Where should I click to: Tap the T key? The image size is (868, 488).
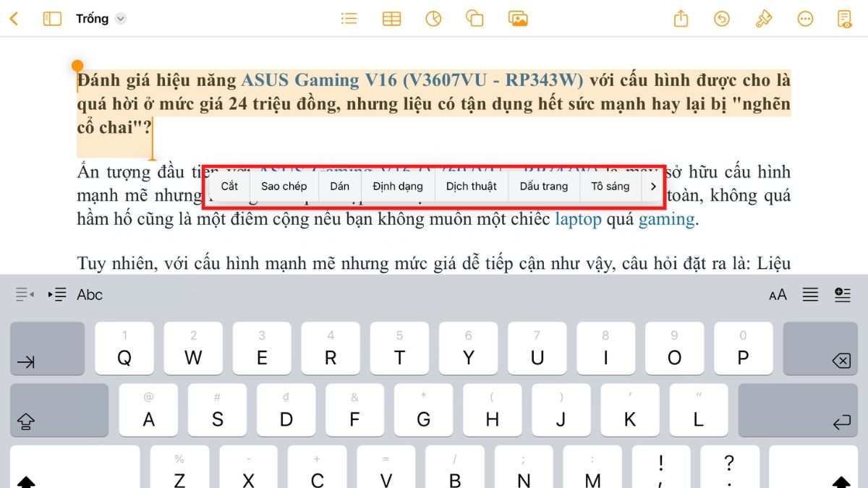pyautogui.click(x=399, y=348)
